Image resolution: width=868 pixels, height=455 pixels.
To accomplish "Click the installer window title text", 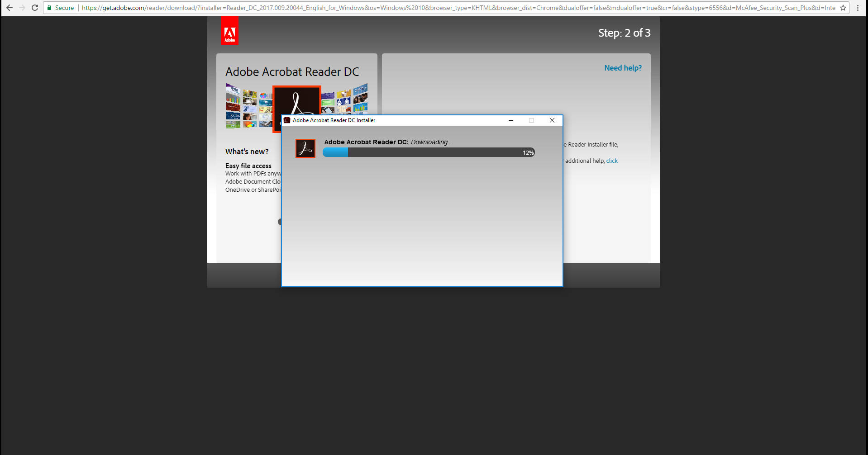I will (x=334, y=120).
